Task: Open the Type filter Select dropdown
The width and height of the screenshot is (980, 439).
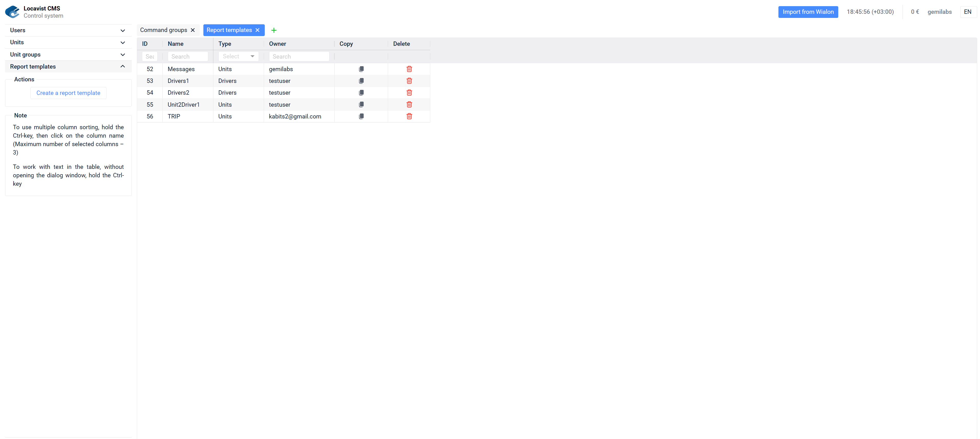Action: tap(238, 56)
